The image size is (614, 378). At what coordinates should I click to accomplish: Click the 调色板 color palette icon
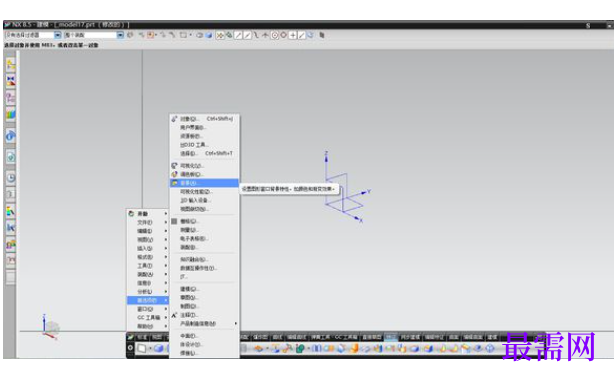174,174
